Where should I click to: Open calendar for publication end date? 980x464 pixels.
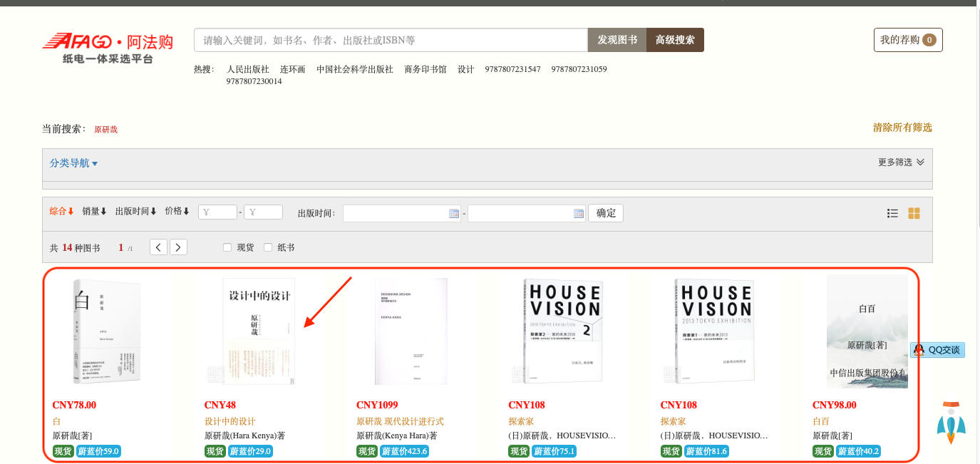579,213
